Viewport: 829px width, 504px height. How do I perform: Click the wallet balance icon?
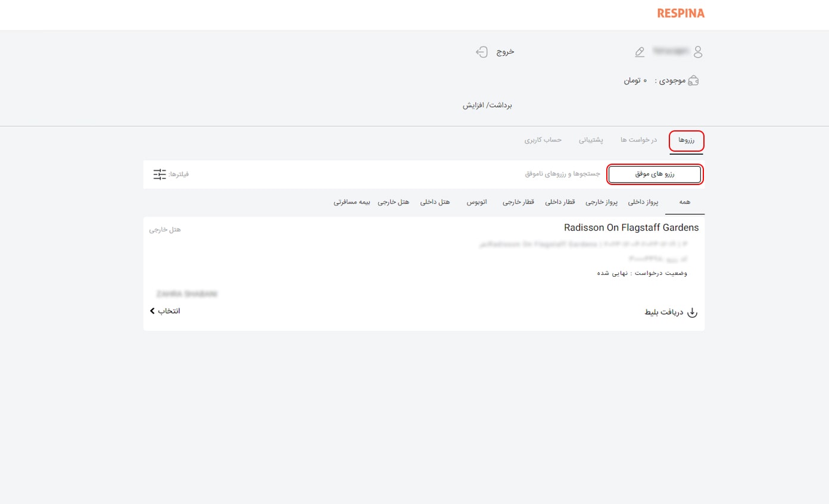tap(693, 81)
